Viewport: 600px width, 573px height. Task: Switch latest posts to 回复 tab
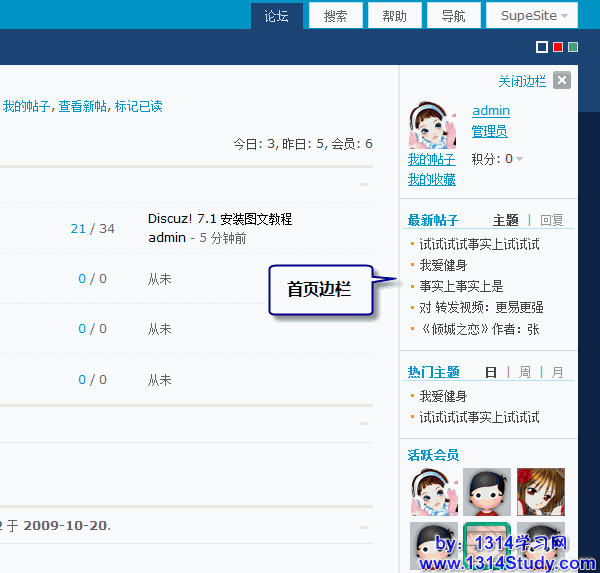coord(552,220)
